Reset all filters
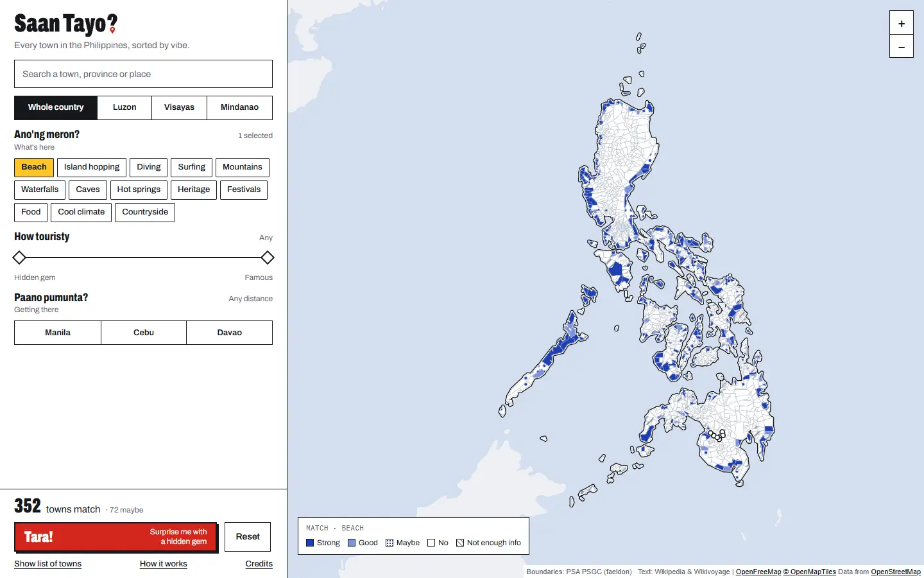Viewport: 924px width, 578px height. tap(248, 537)
